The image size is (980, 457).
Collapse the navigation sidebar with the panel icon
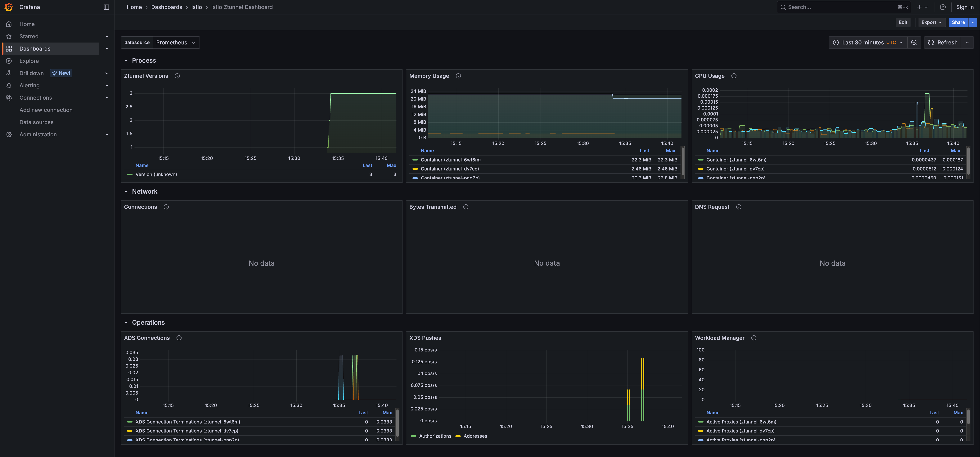click(106, 7)
